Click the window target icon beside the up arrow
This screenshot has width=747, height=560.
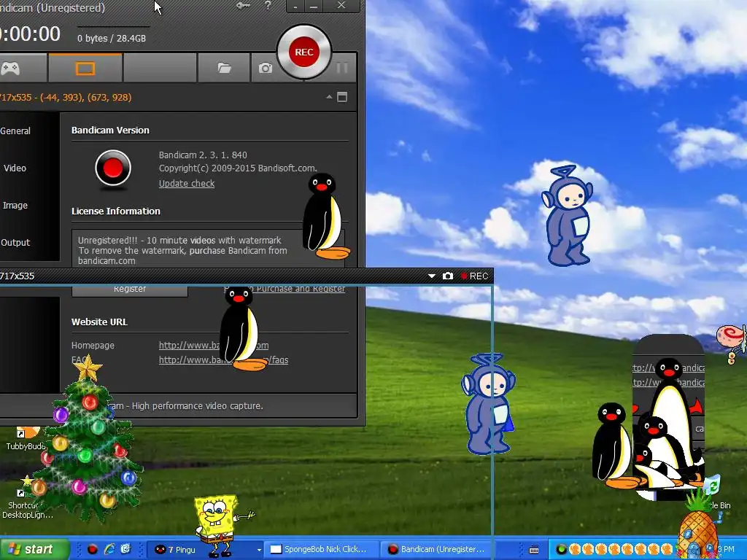point(342,97)
